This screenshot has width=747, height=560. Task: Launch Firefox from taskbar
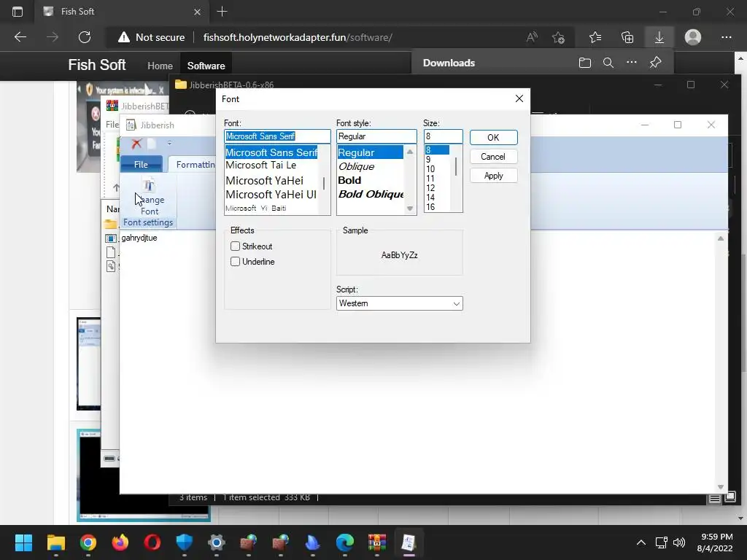tap(120, 542)
